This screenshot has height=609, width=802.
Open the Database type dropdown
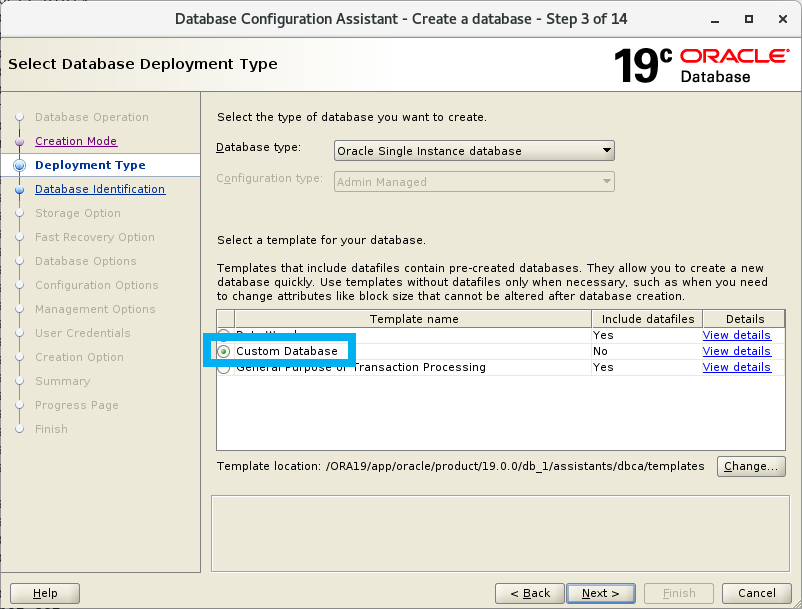click(474, 151)
